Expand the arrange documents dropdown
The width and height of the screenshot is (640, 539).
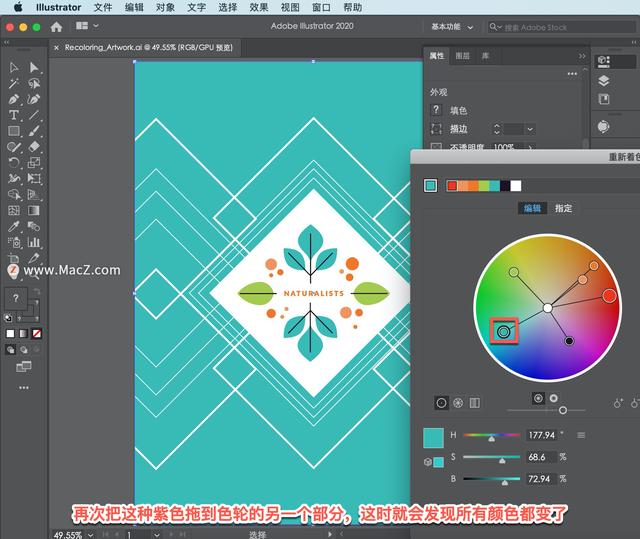[86, 26]
